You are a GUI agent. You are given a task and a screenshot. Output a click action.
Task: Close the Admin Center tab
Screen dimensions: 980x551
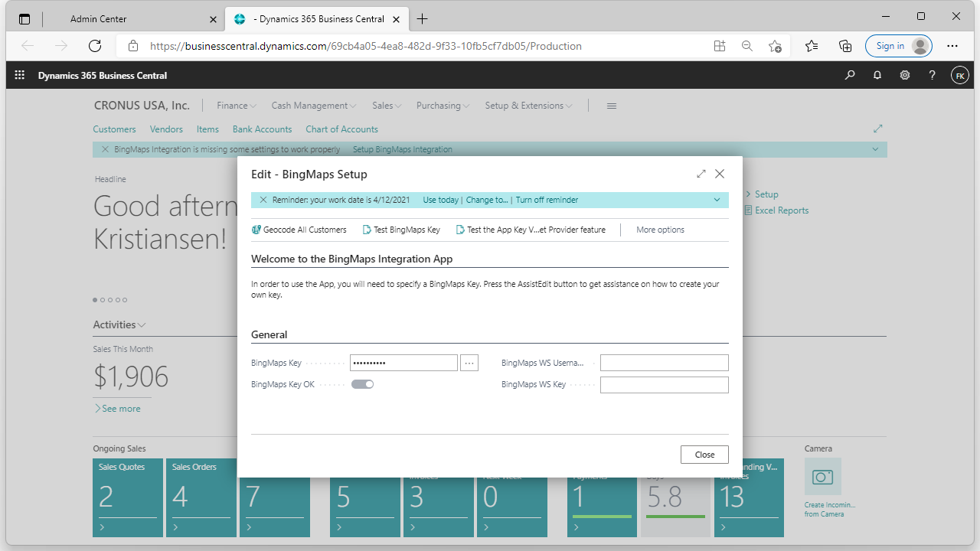214,18
